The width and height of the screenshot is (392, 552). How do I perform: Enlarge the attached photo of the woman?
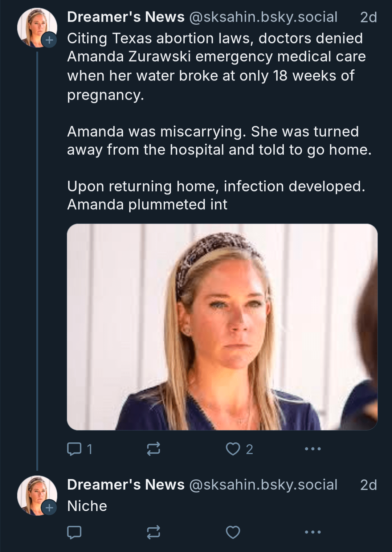pyautogui.click(x=222, y=327)
